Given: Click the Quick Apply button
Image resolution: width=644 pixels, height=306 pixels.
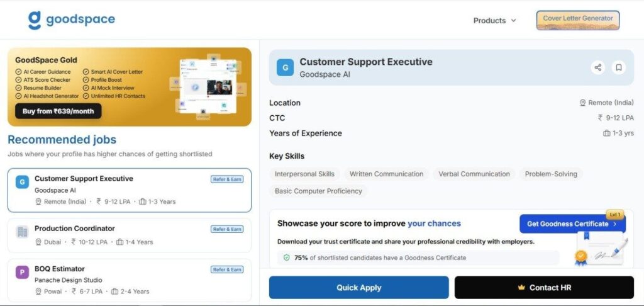Looking at the screenshot, I should (x=359, y=288).
